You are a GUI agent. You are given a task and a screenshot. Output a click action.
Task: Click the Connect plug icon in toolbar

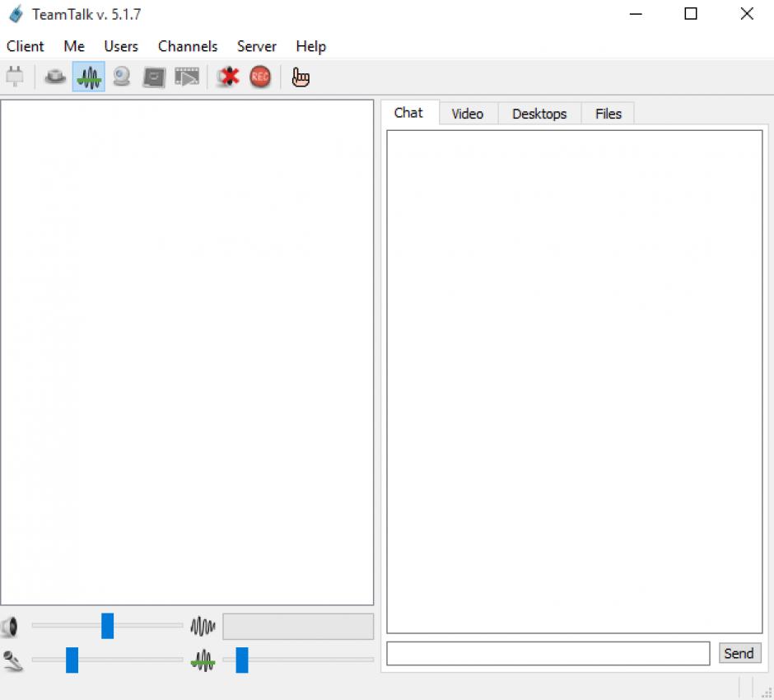(x=15, y=77)
